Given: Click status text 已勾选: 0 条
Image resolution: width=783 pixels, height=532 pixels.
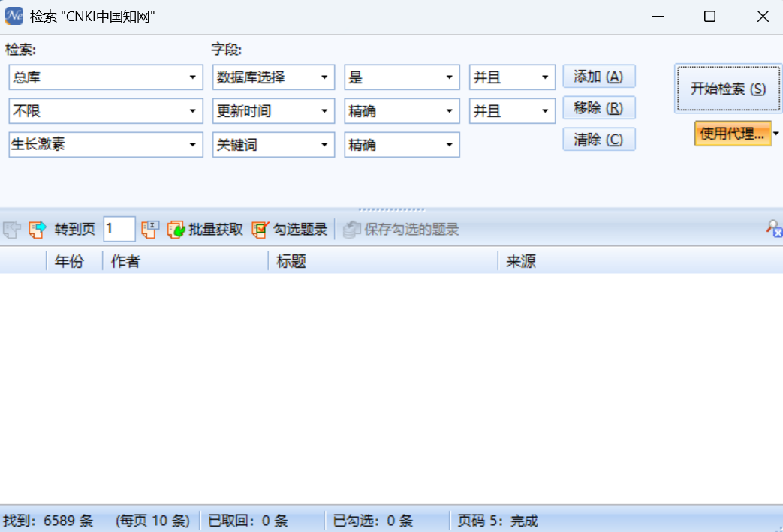Looking at the screenshot, I should point(373,521).
